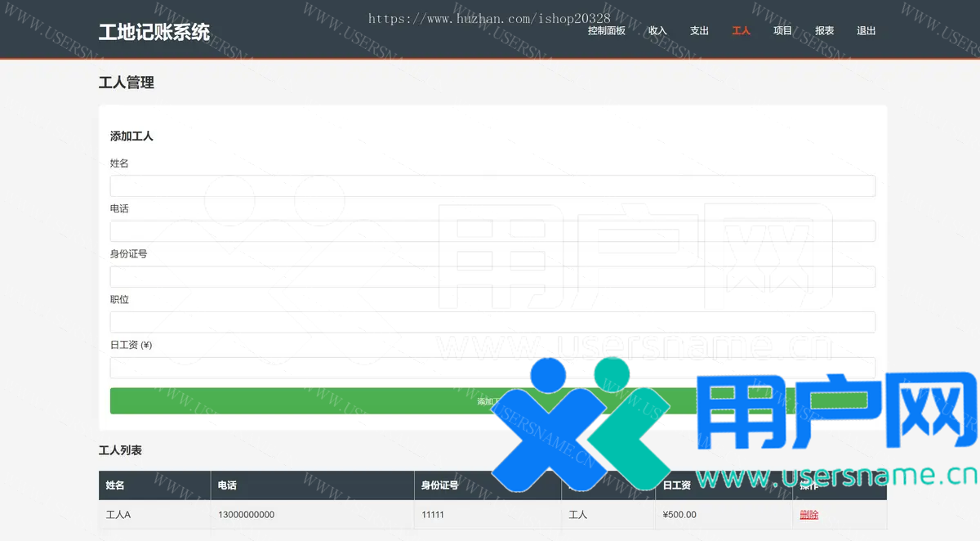Image resolution: width=980 pixels, height=541 pixels.
Task: Click the 职位 input field
Action: coord(492,322)
